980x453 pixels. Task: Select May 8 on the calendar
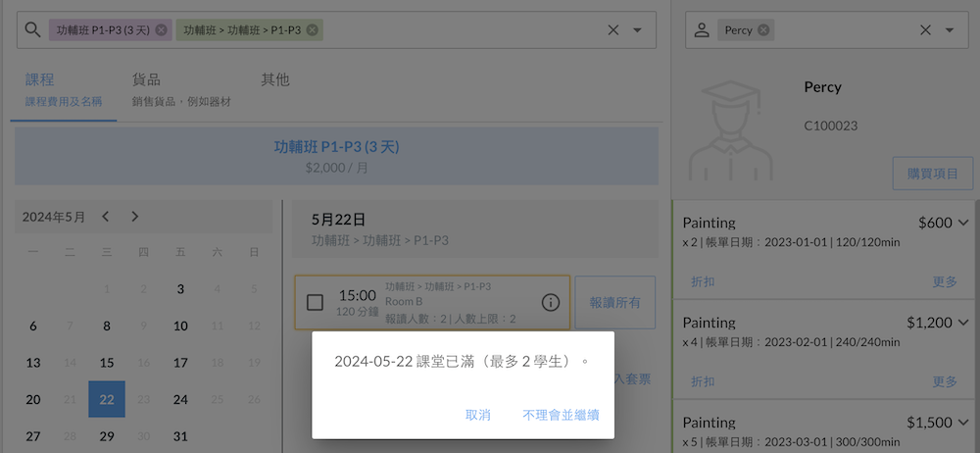click(107, 326)
